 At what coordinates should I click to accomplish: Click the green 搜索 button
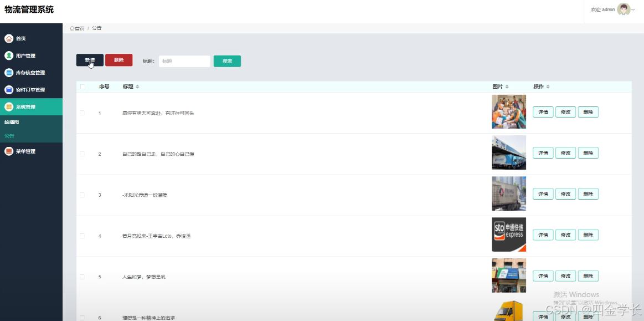coord(227,61)
